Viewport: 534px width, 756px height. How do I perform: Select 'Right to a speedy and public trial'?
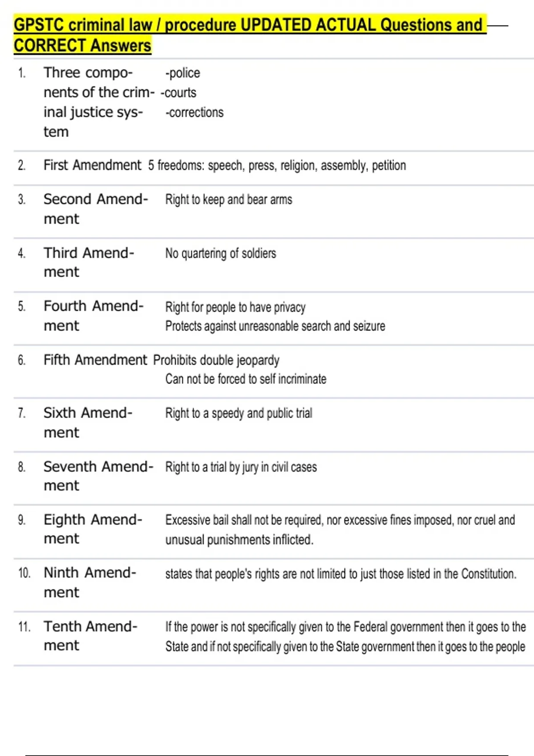click(x=239, y=413)
